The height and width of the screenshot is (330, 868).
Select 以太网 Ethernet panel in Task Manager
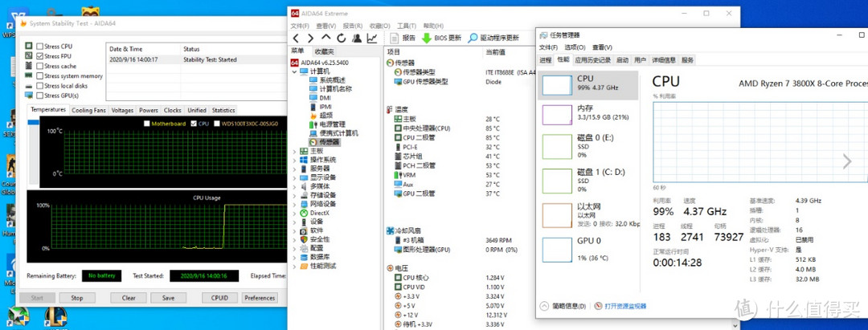point(588,214)
